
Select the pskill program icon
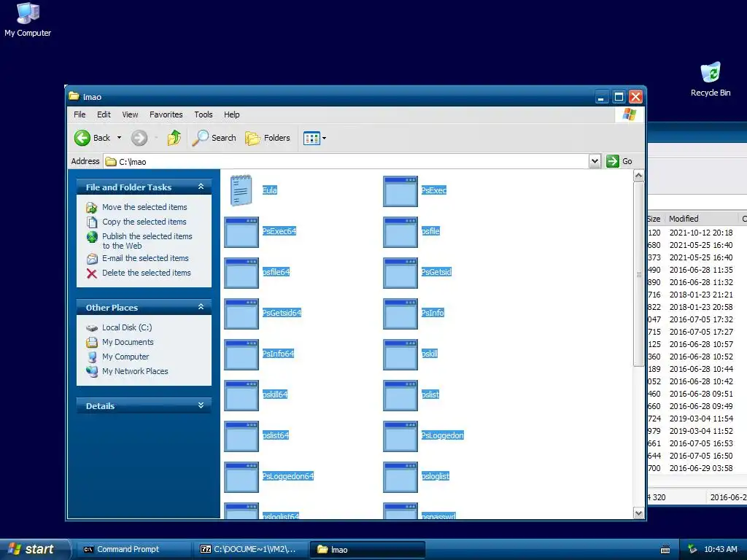tap(400, 355)
